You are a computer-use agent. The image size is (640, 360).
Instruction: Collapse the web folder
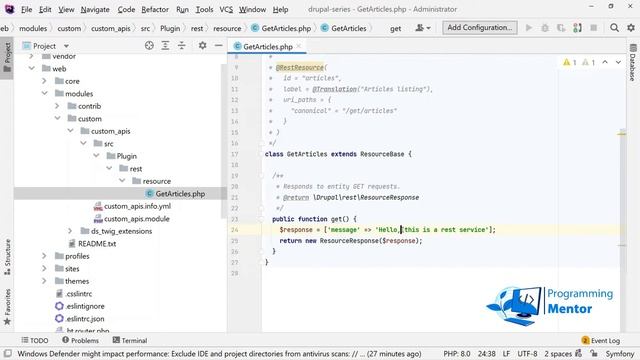click(31, 68)
